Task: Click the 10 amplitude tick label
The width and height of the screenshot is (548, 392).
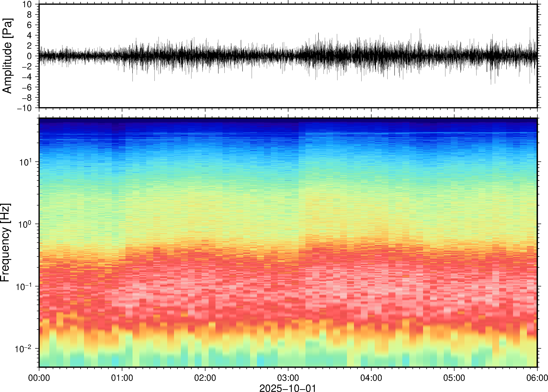Action: point(27,4)
